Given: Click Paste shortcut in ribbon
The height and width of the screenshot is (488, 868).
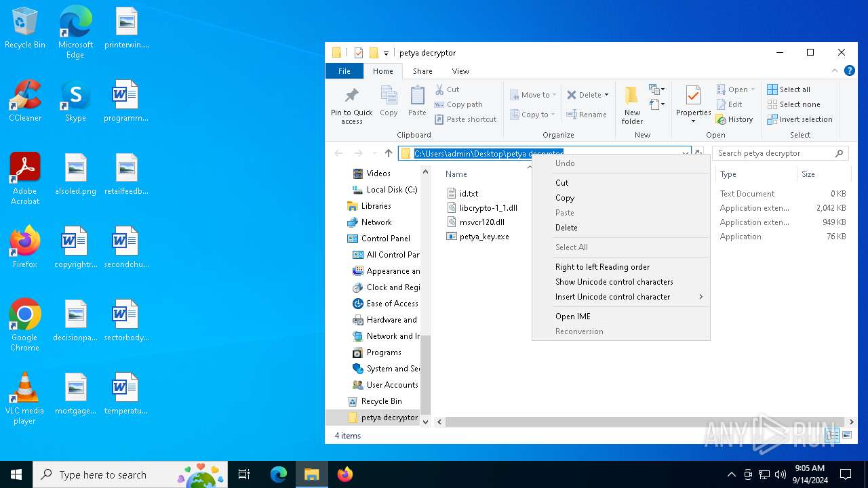Looking at the screenshot, I should pyautogui.click(x=466, y=119).
